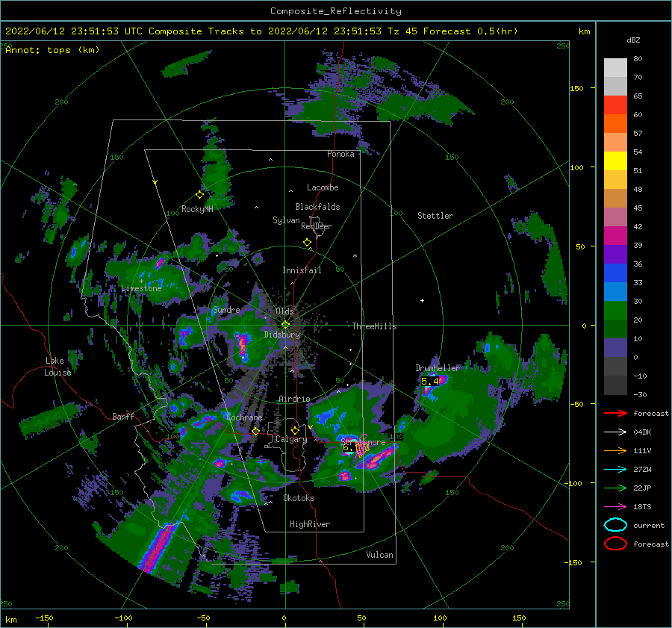This screenshot has height=628, width=672.
Task: Click the red forecast arrow in the legend
Action: [615, 413]
